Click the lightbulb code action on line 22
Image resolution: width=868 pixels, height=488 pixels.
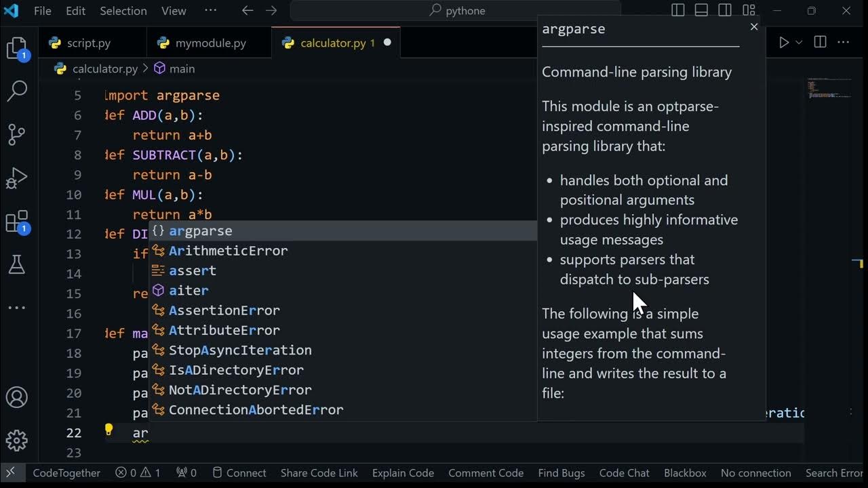click(x=108, y=429)
